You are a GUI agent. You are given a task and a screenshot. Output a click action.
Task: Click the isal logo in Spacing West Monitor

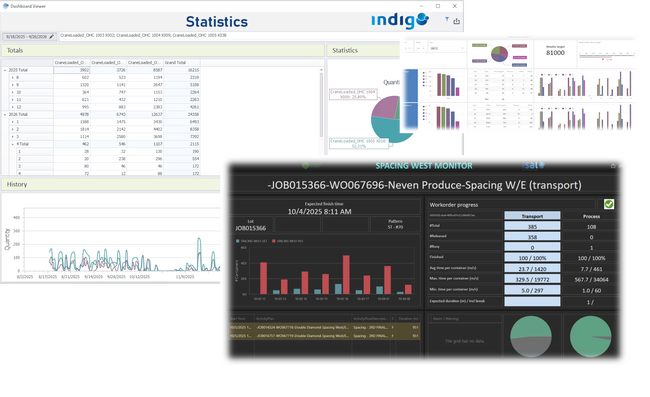pyautogui.click(x=533, y=165)
